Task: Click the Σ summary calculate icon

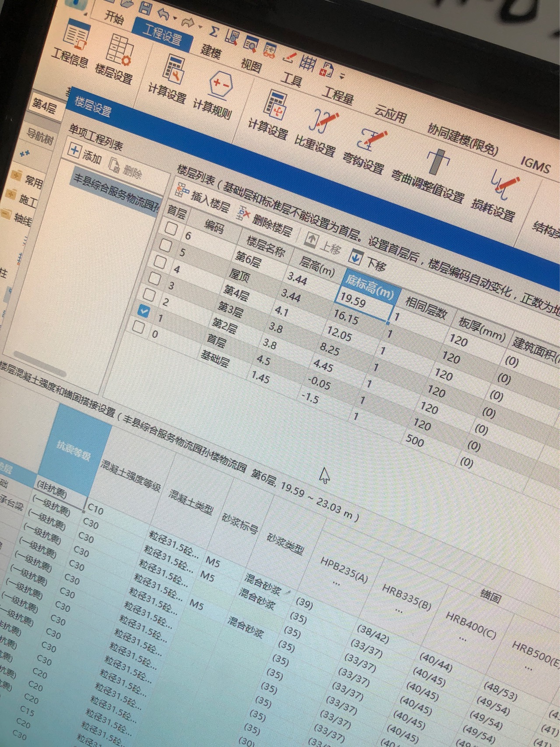Action: [213, 31]
